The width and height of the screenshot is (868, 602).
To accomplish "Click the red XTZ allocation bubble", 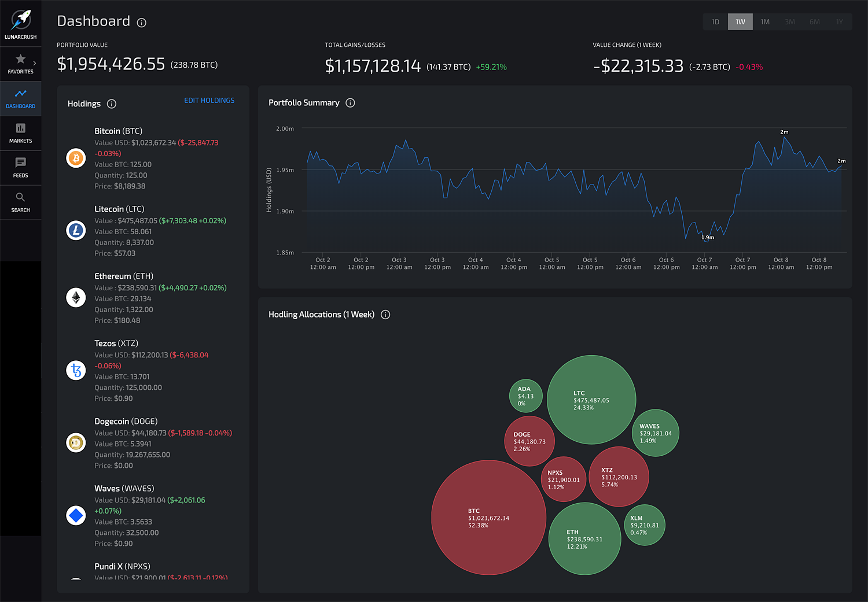I will 619,477.
